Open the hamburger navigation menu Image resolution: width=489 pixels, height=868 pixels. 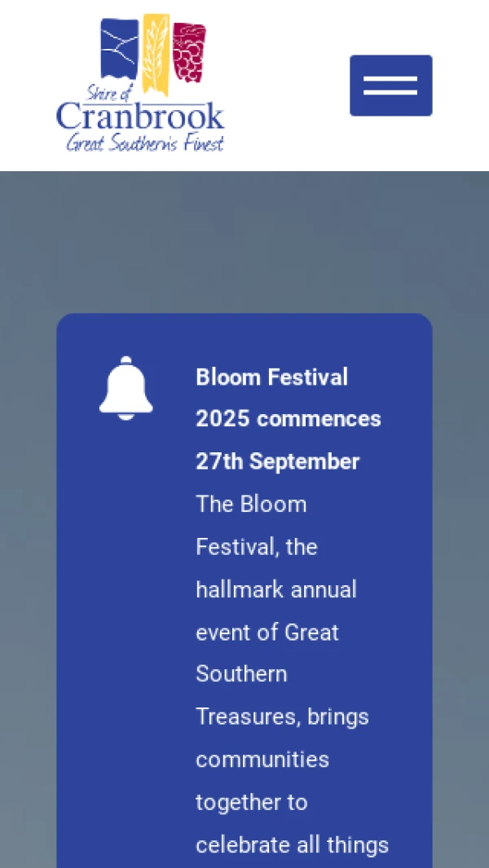point(390,86)
